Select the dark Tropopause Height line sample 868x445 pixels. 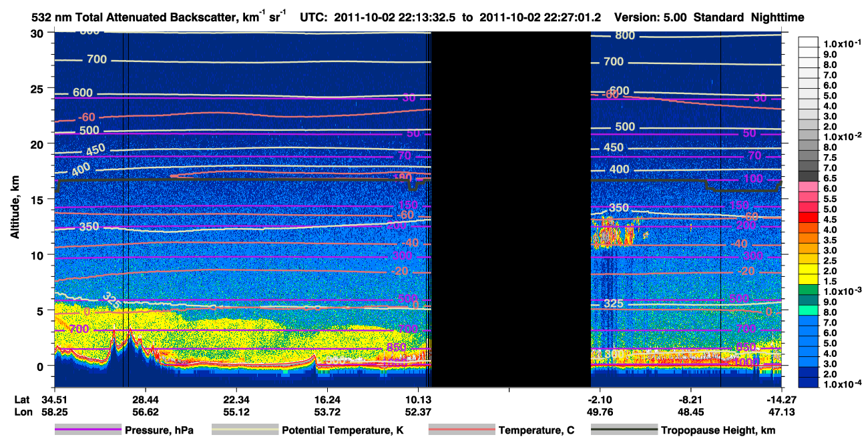click(x=624, y=430)
